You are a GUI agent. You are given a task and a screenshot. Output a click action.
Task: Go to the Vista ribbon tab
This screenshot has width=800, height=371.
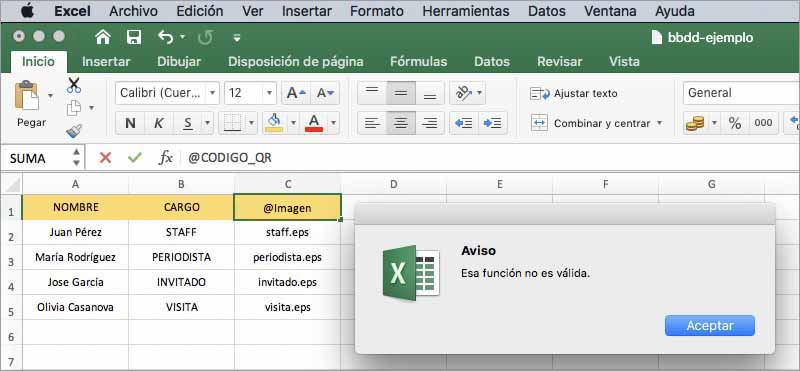tap(624, 62)
